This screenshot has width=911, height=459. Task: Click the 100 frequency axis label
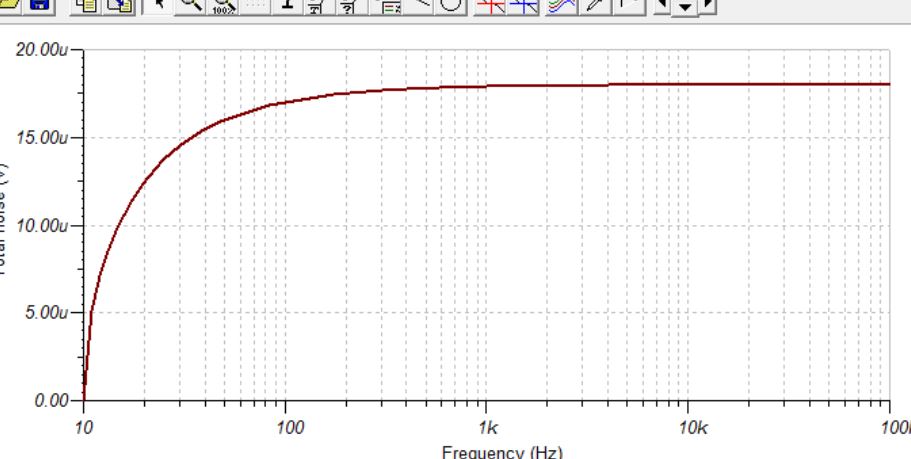(x=290, y=429)
